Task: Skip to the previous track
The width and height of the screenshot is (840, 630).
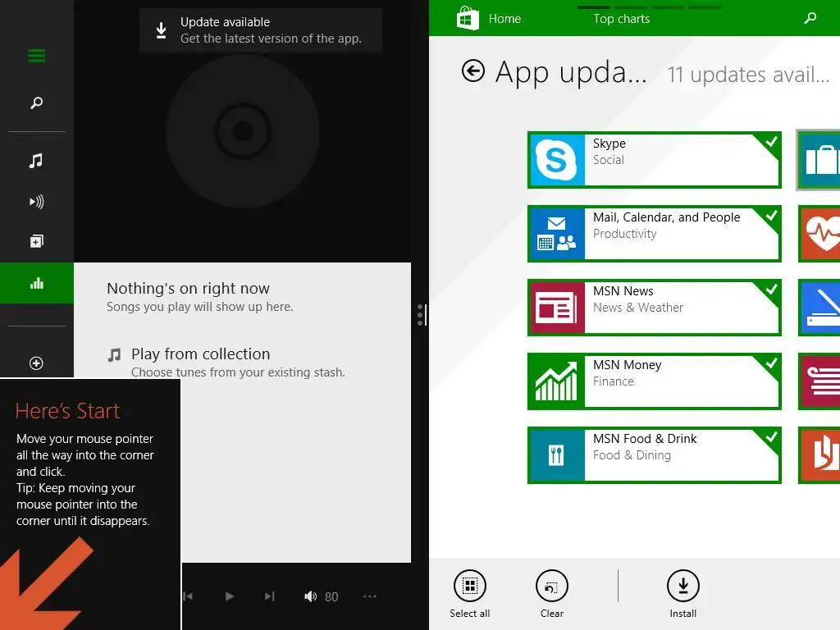Action: (x=188, y=596)
